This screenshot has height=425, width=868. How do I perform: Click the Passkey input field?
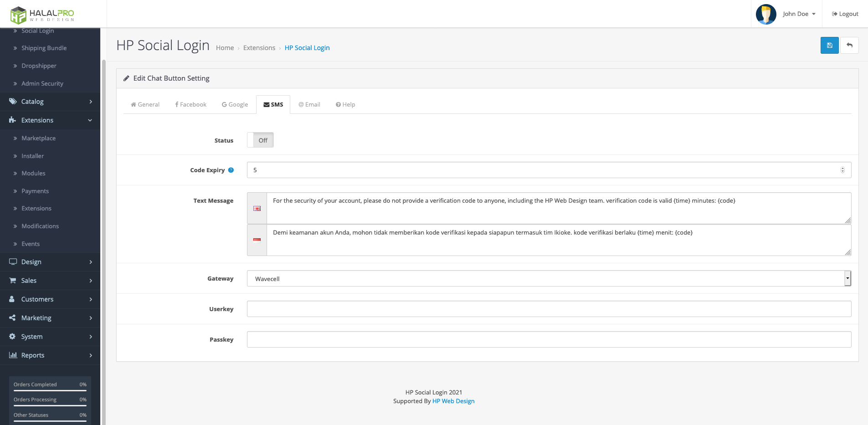(x=549, y=339)
